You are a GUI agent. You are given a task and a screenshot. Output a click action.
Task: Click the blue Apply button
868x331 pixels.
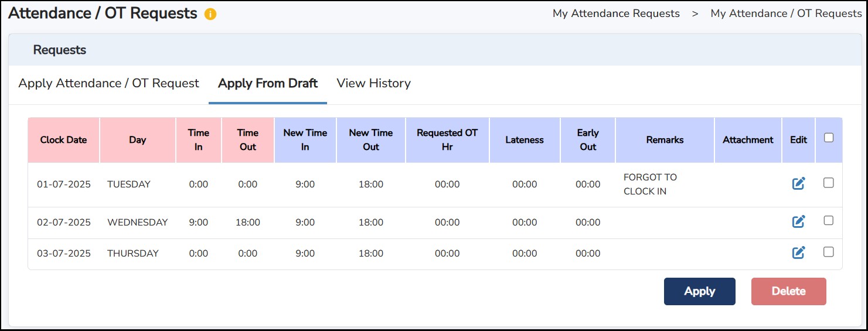700,291
